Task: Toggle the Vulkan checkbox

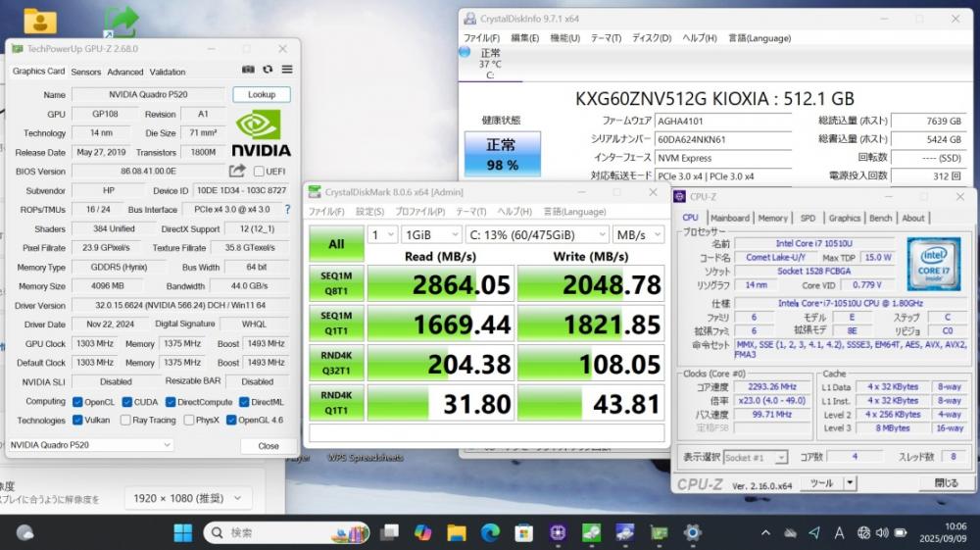Action: (x=77, y=420)
